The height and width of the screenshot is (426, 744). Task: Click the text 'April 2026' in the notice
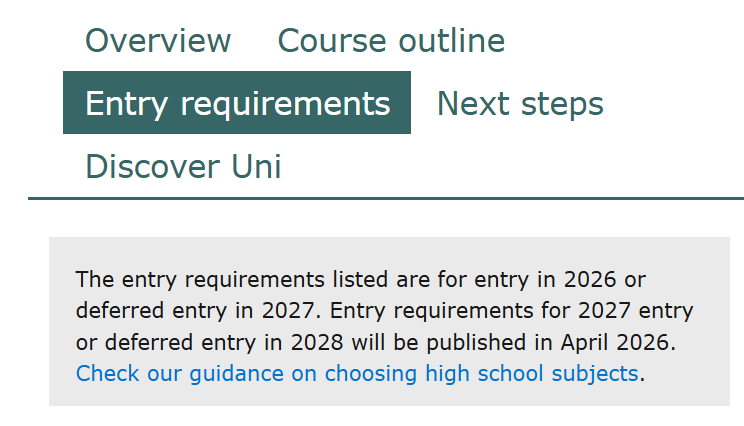coord(618,342)
